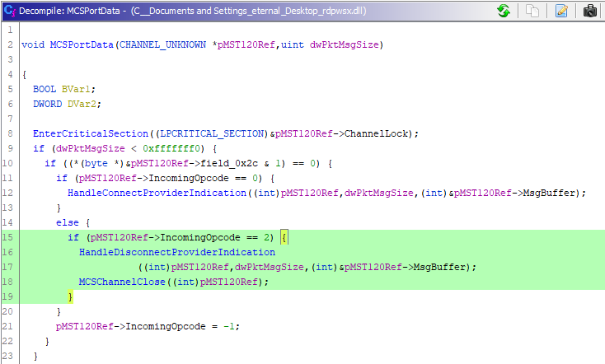The image size is (605, 364).
Task: Click IncomingOpcode on highlighted line 15
Action: 200,237
